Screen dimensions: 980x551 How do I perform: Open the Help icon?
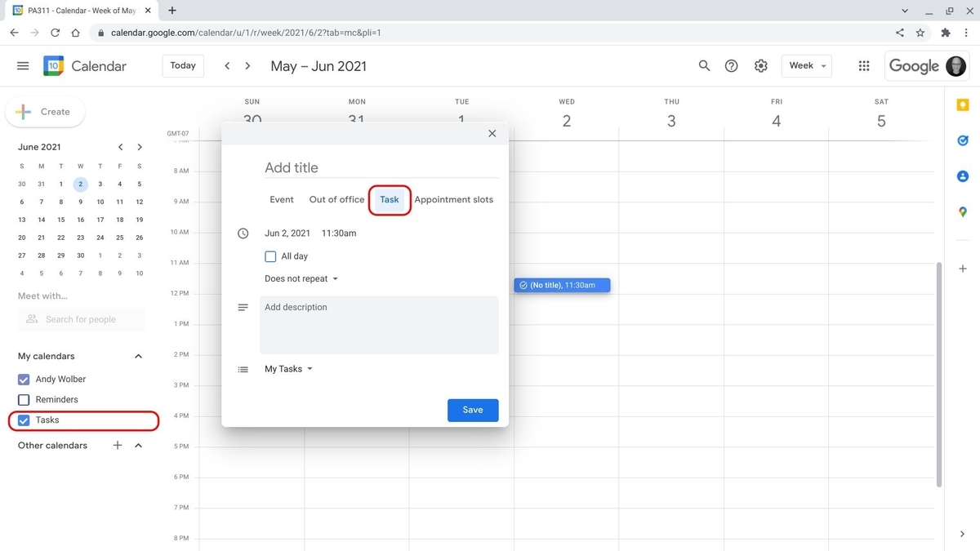coord(731,65)
